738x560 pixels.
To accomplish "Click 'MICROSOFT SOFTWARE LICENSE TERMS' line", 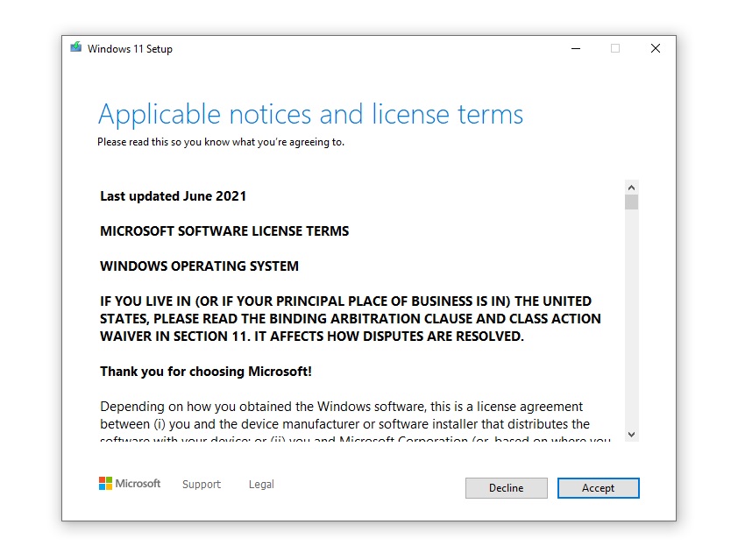I will (x=224, y=231).
